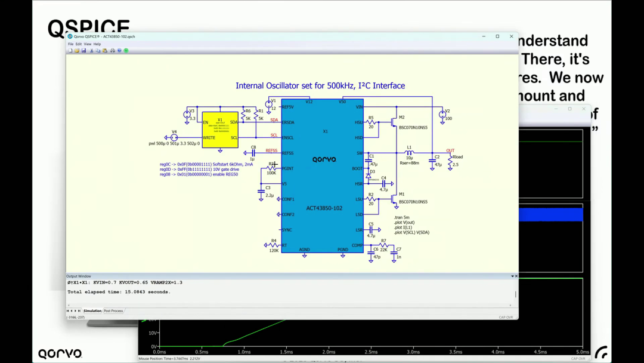Go to next output tab with arrow
644x363 pixels.
click(x=75, y=311)
